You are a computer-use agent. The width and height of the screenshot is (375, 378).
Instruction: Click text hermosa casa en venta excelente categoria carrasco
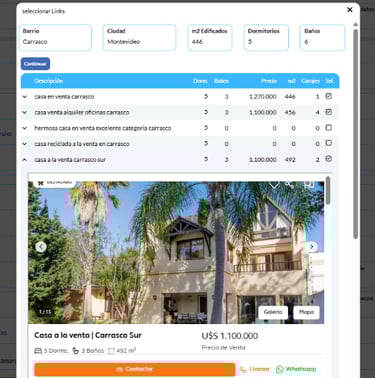tap(103, 128)
